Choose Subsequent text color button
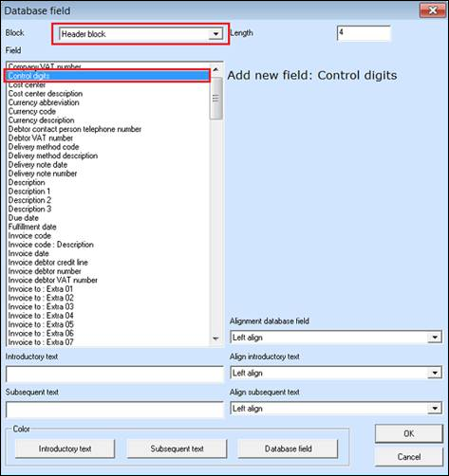The image size is (449, 476). click(x=177, y=449)
